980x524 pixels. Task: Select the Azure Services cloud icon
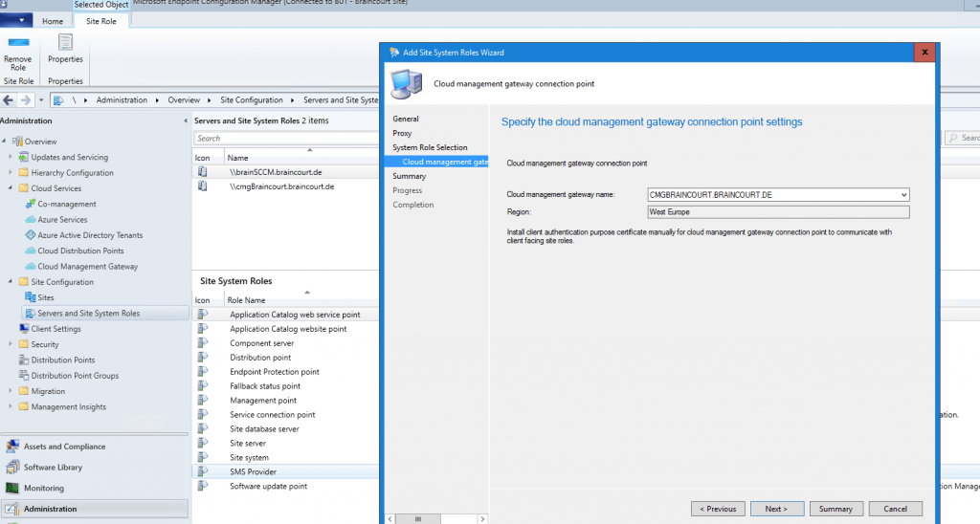(30, 220)
